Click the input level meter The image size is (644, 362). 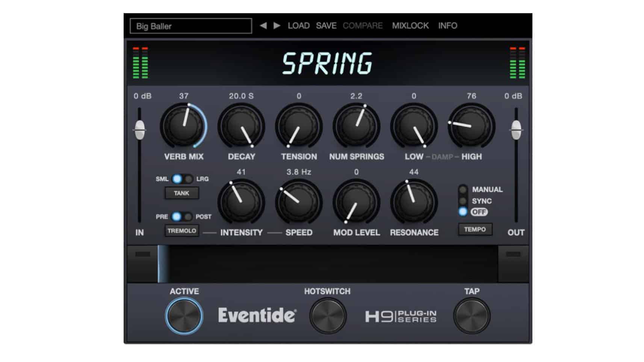point(141,63)
